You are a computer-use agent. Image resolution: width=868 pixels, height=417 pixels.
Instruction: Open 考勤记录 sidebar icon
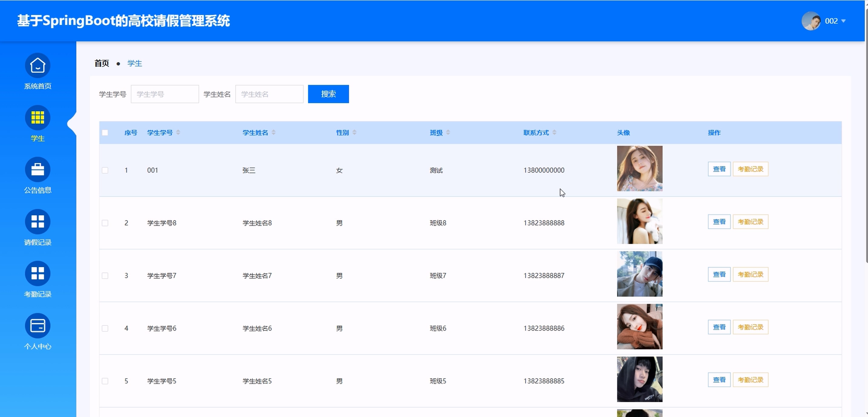click(x=38, y=274)
